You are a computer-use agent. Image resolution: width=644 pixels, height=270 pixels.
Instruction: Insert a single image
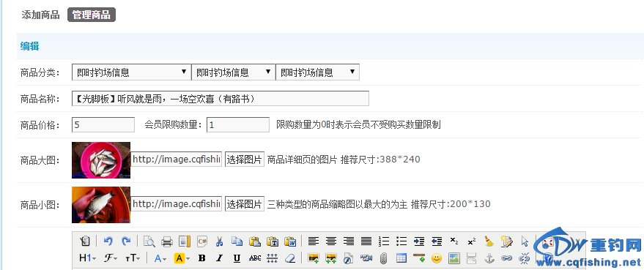314,258
